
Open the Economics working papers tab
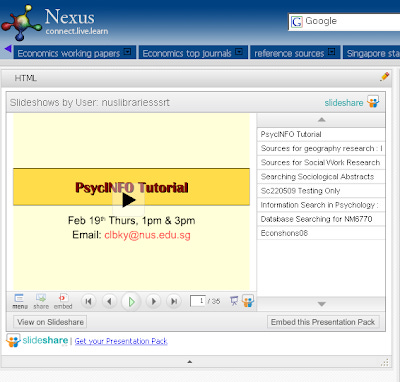[69, 53]
